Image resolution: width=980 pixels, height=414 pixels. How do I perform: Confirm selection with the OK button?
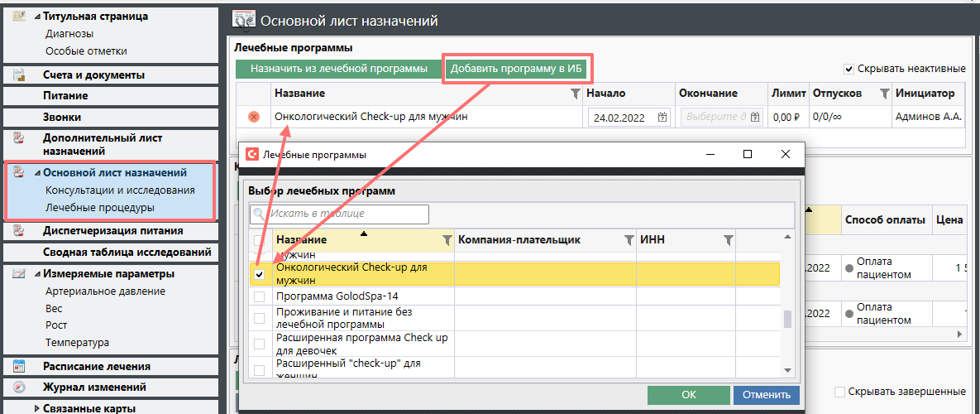(688, 395)
